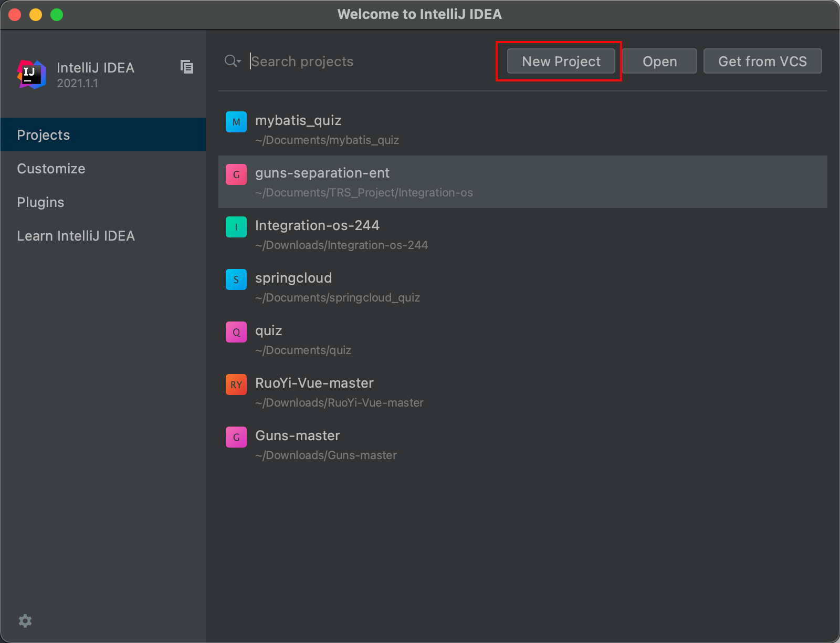The image size is (840, 643).
Task: Open the mybatis_quiz project
Action: pos(523,129)
